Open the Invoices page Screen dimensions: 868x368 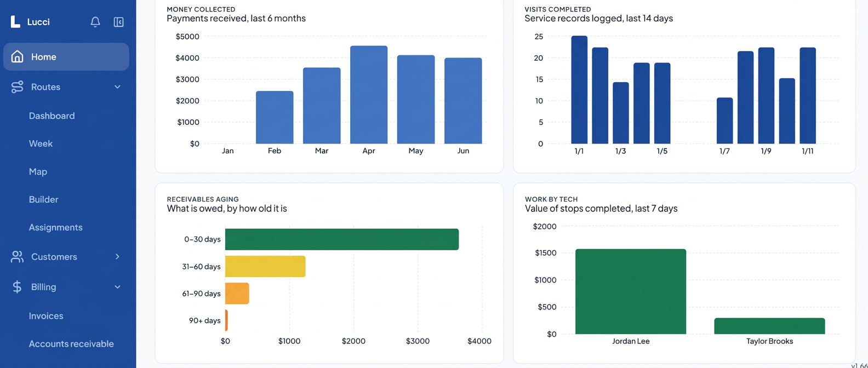(x=46, y=316)
